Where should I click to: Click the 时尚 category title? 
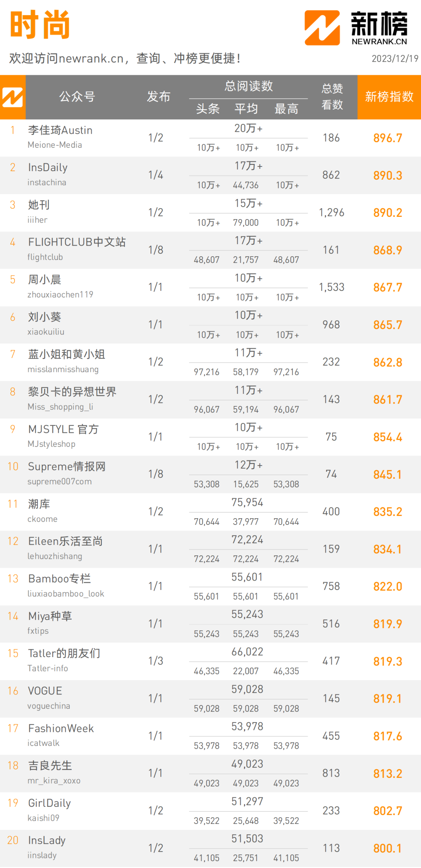point(40,25)
